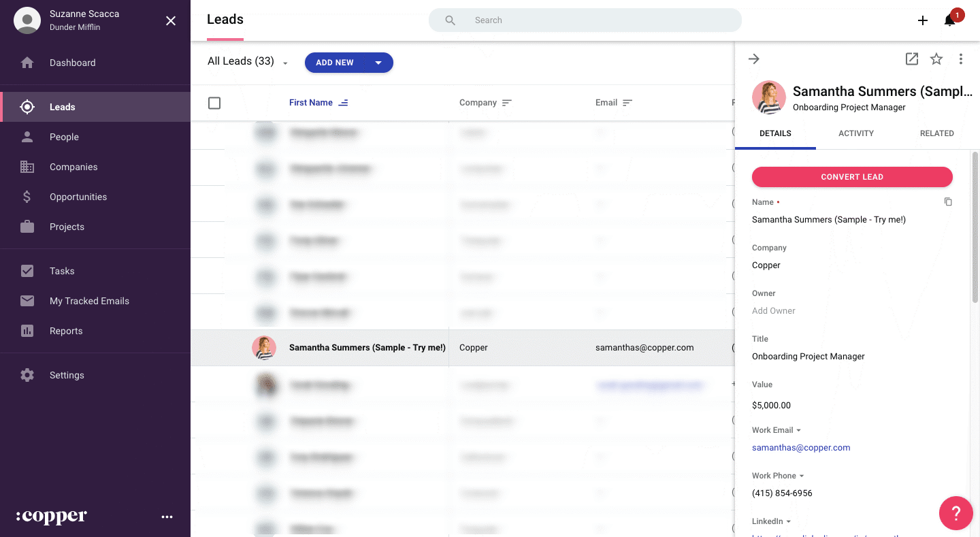Click the ADD NEW button
The height and width of the screenshot is (537, 980).
coord(335,63)
